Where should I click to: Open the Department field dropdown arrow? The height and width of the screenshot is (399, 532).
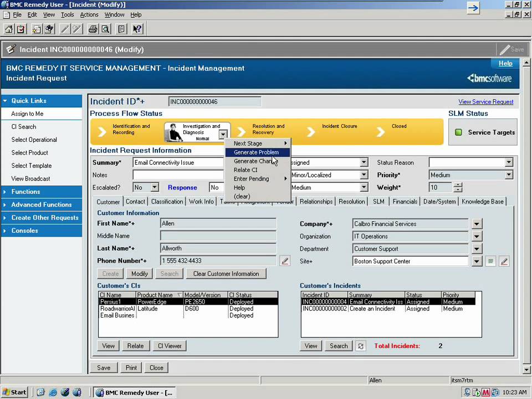pos(477,249)
